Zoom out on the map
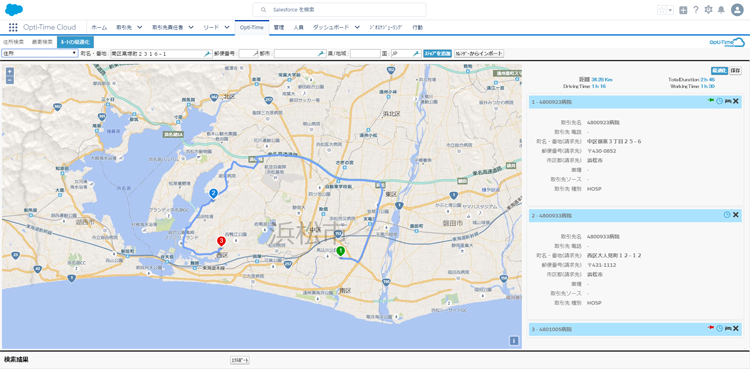The width and height of the screenshot is (750, 369). tap(10, 79)
